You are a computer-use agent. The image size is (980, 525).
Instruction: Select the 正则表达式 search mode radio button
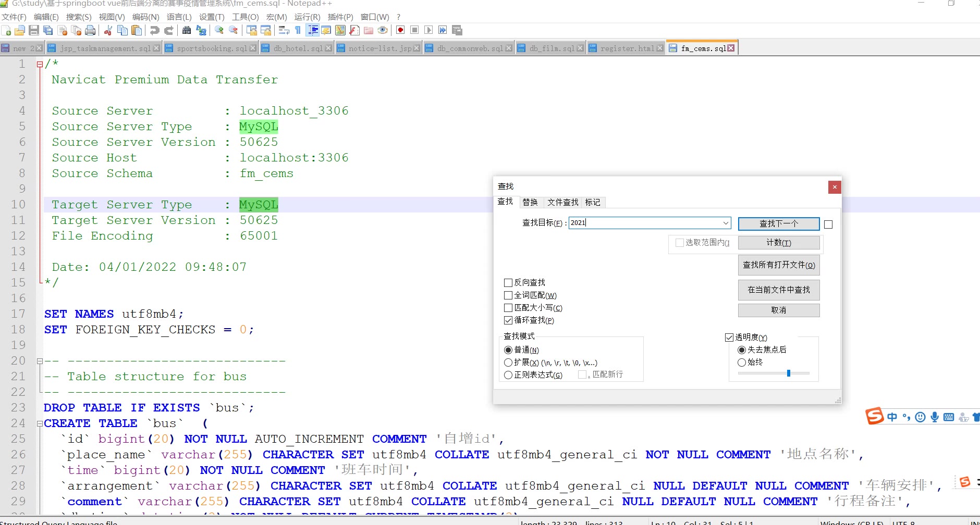coord(508,375)
